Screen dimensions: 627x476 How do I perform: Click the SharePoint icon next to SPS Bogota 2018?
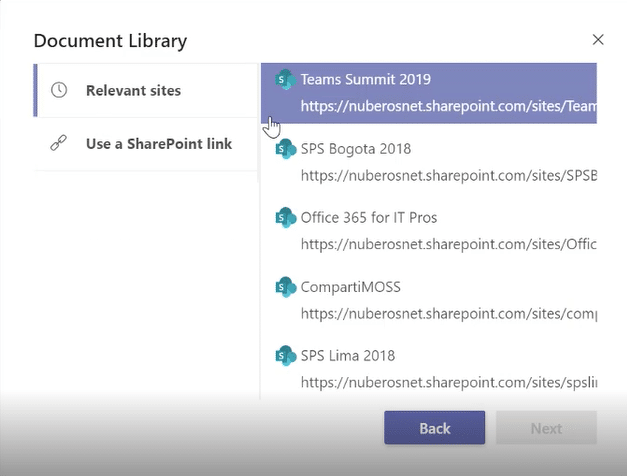tap(286, 149)
